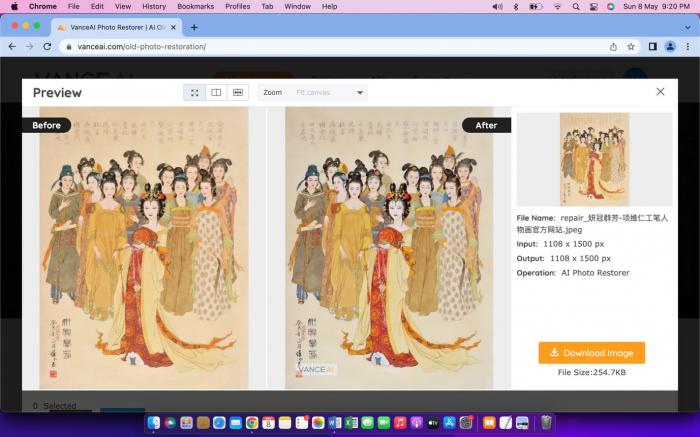
Task: Open the Profiles menu
Action: click(238, 6)
